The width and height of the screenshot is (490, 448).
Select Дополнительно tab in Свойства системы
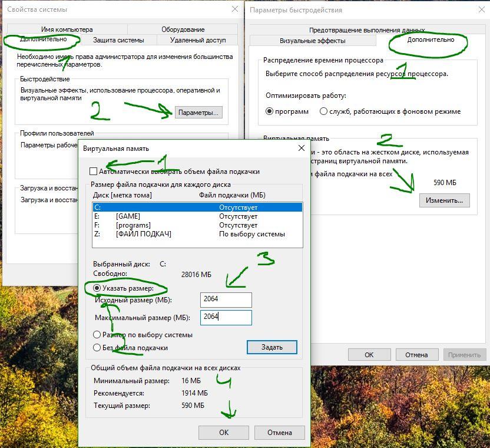44,39
